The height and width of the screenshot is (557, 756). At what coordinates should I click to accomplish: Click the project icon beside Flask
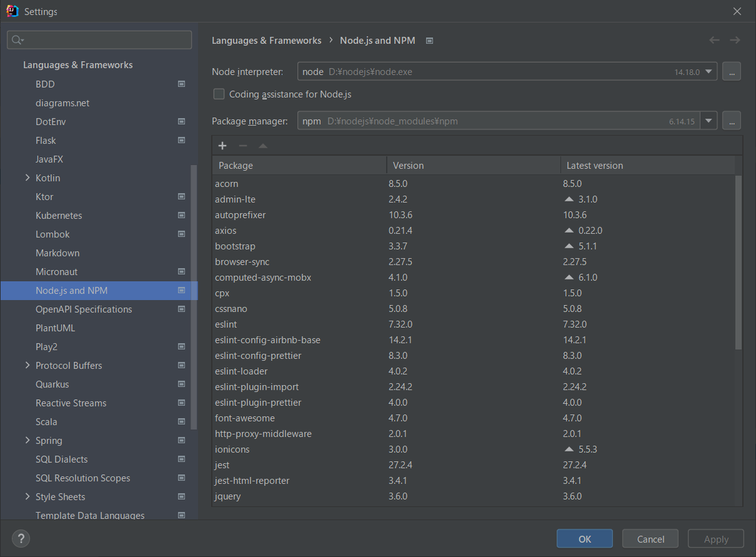point(181,140)
